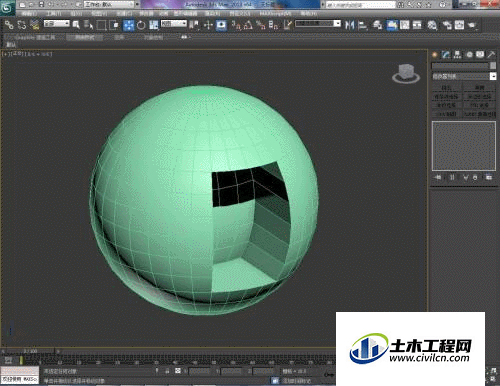Open the MAXScript menu
Screen dimensions: 500x386
coord(275,14)
